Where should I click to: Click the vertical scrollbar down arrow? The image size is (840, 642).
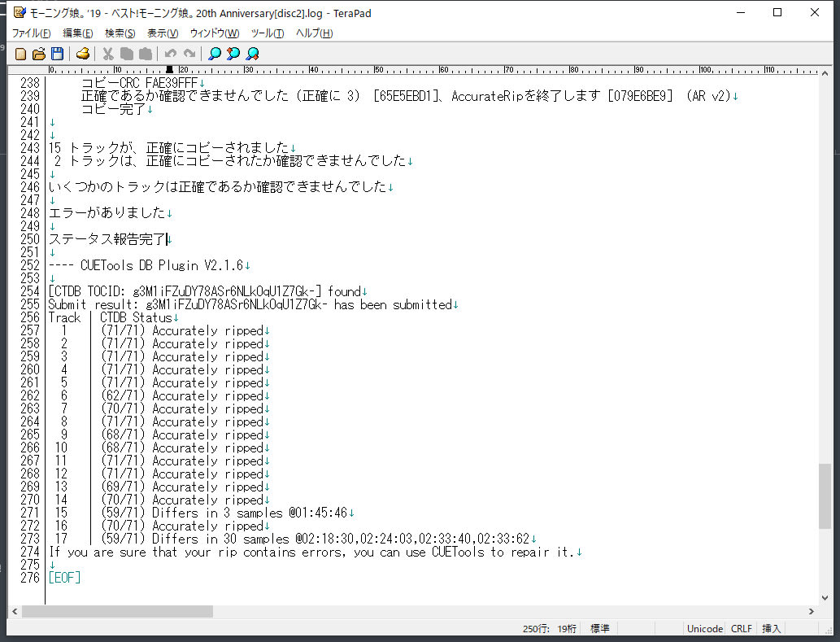[x=825, y=598]
